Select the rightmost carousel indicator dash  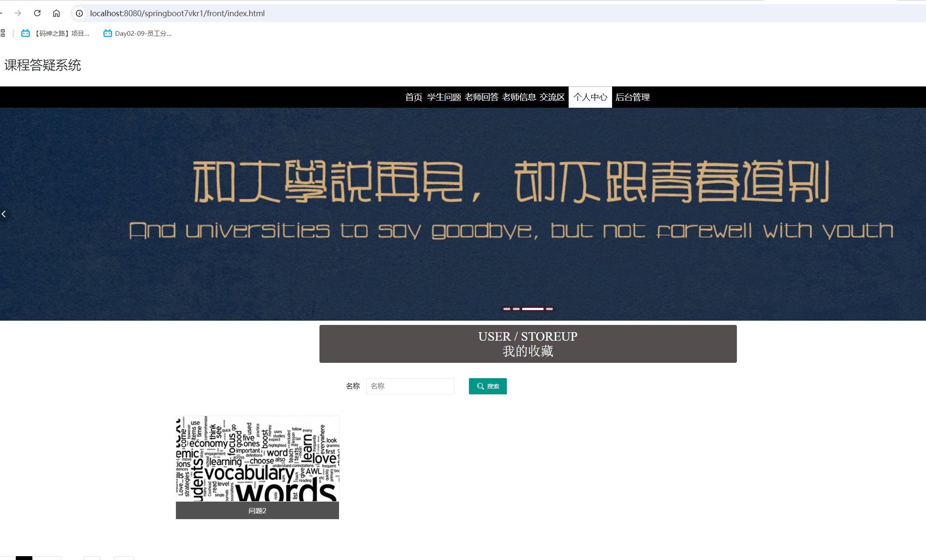click(550, 309)
